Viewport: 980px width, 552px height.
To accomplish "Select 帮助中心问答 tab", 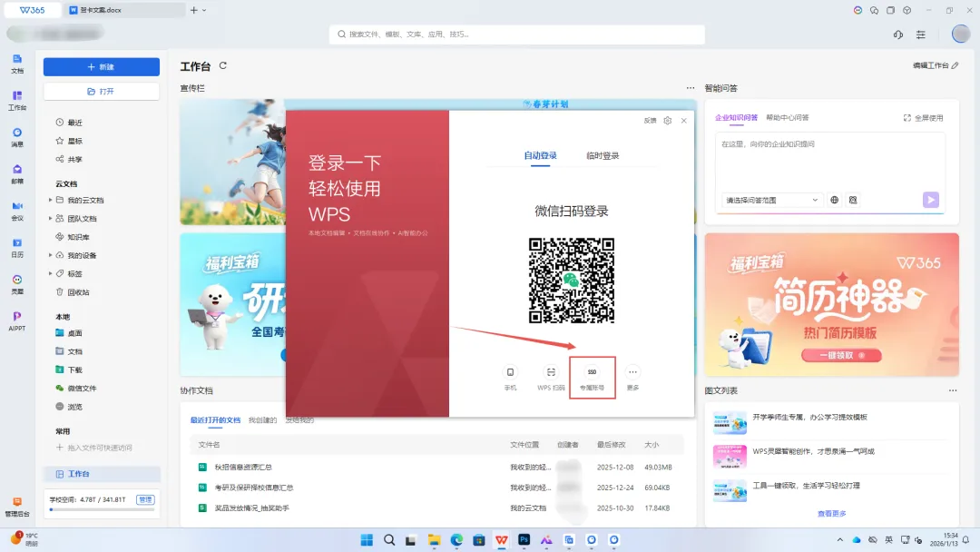I will tap(788, 117).
